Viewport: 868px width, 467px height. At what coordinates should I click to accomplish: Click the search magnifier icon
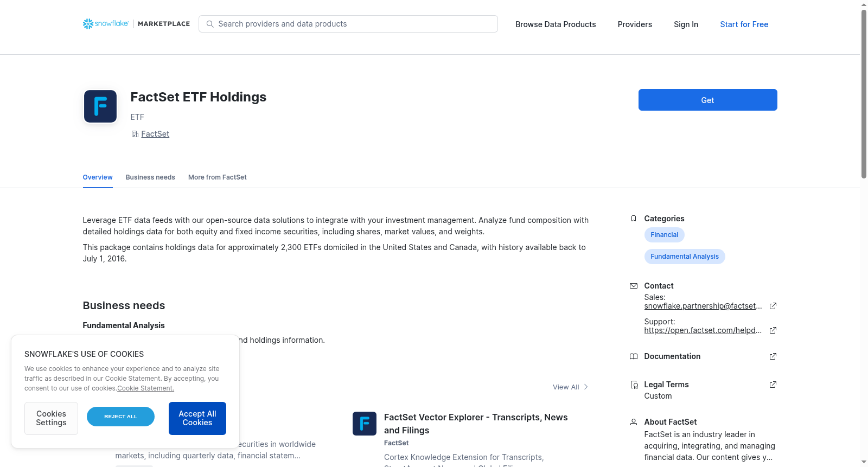tap(210, 24)
